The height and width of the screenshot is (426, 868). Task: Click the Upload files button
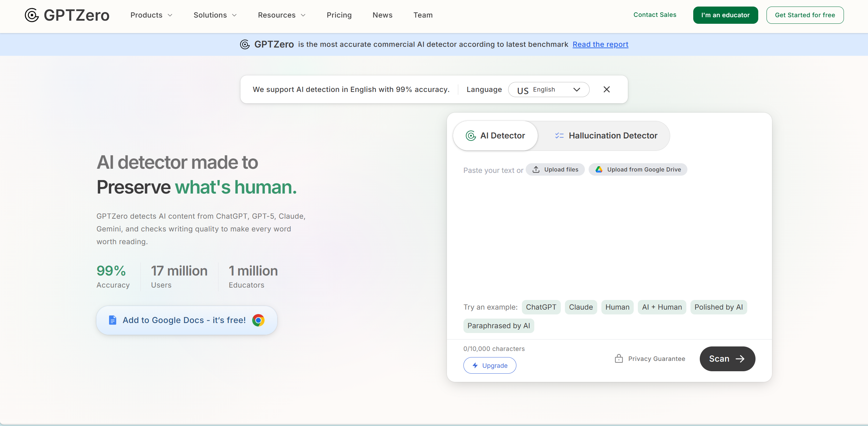click(x=555, y=169)
